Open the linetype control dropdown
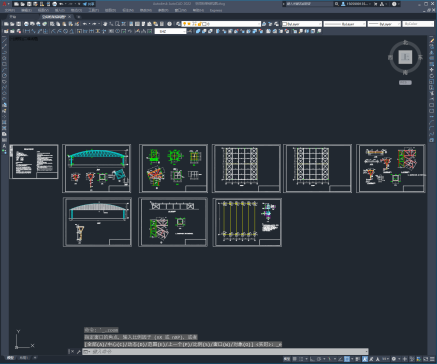The width and height of the screenshot is (437, 364). pyautogui.click(x=345, y=24)
